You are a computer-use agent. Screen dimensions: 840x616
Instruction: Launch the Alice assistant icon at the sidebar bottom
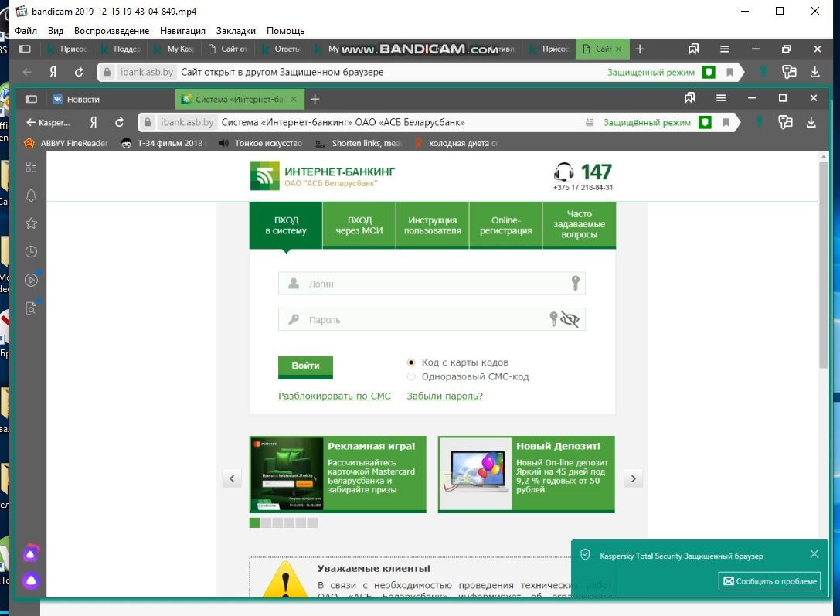31,580
